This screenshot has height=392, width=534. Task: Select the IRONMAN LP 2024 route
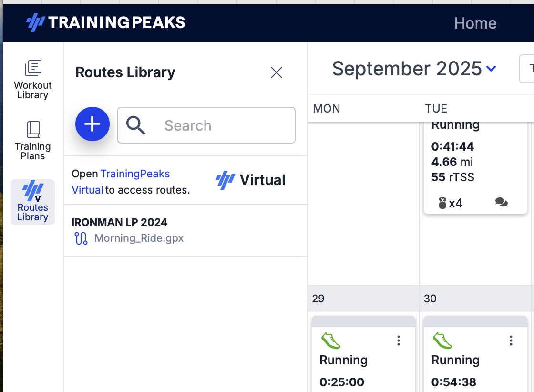click(x=119, y=222)
